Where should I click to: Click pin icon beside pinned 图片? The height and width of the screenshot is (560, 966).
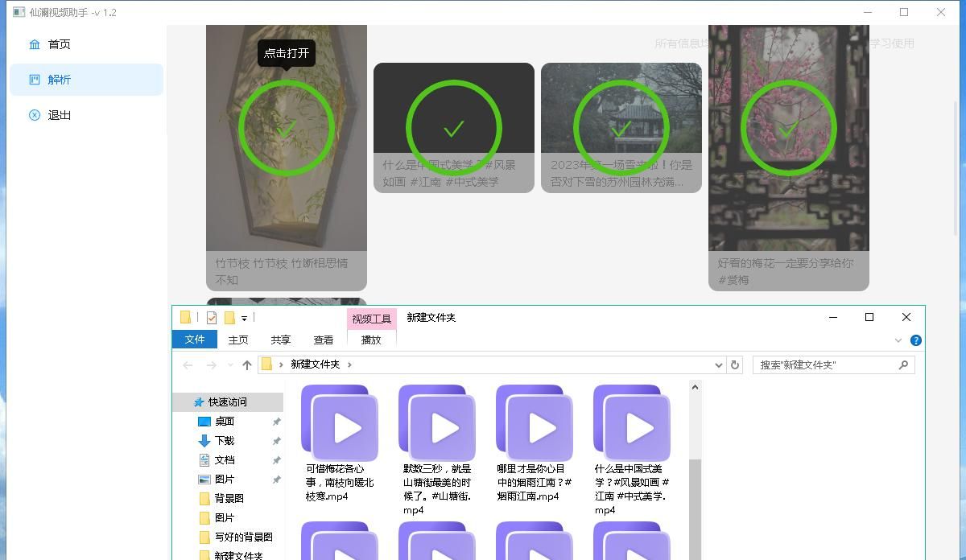pos(276,480)
